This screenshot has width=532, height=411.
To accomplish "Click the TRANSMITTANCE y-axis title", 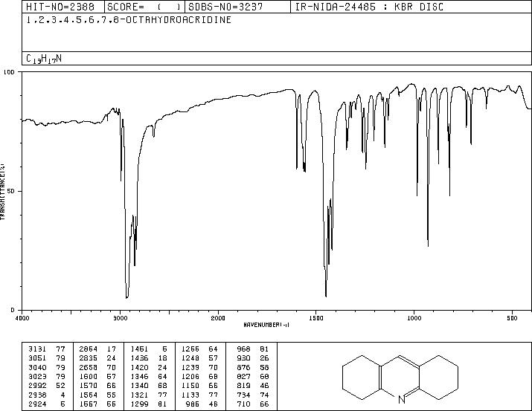I will pos(2,191).
